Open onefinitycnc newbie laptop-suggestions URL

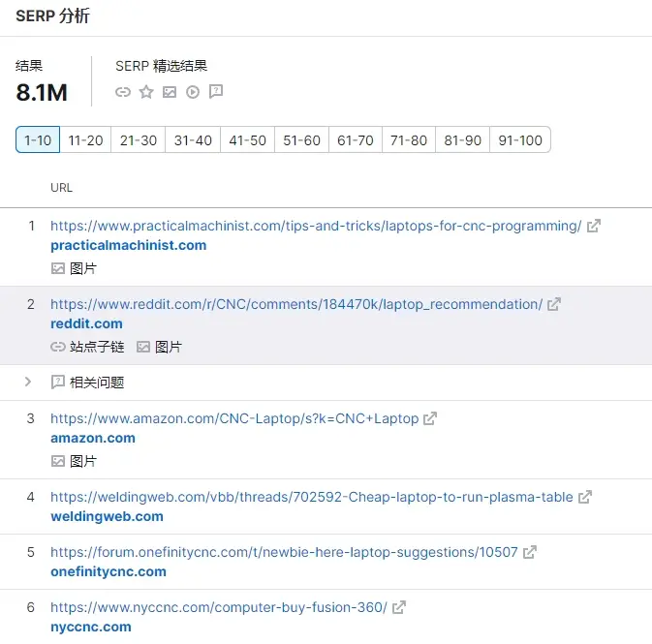[x=284, y=552]
